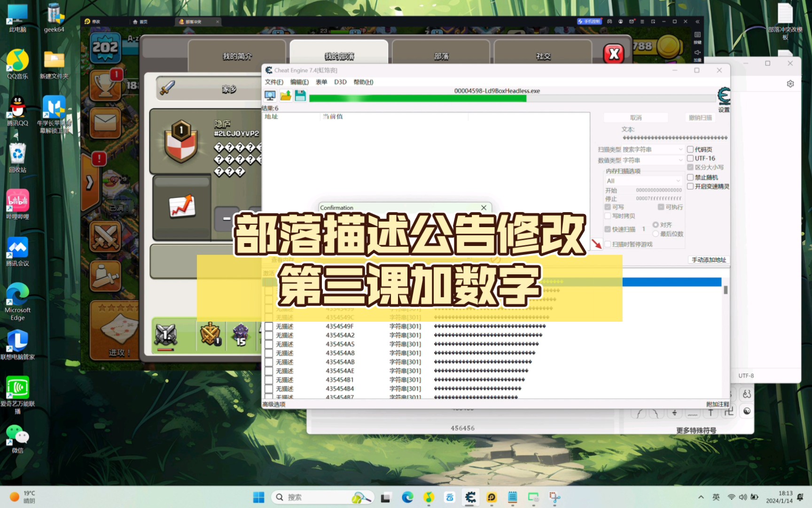The height and width of the screenshot is (508, 812).
Task: Click the taskbar 搜索 box
Action: click(x=322, y=497)
